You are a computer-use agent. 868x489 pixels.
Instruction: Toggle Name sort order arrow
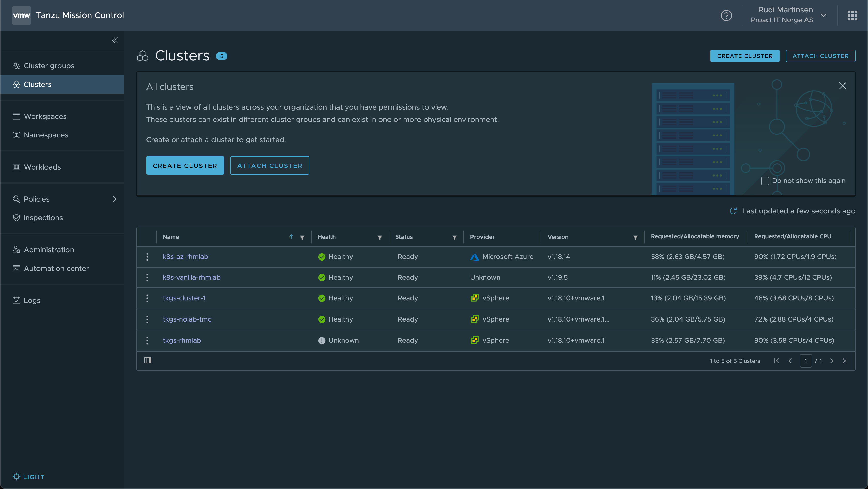tap(291, 237)
